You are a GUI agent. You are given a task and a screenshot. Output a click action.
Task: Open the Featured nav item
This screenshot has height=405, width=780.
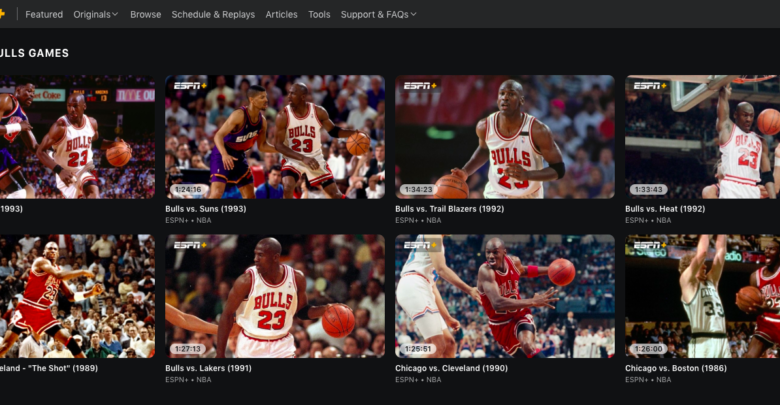[x=44, y=14]
